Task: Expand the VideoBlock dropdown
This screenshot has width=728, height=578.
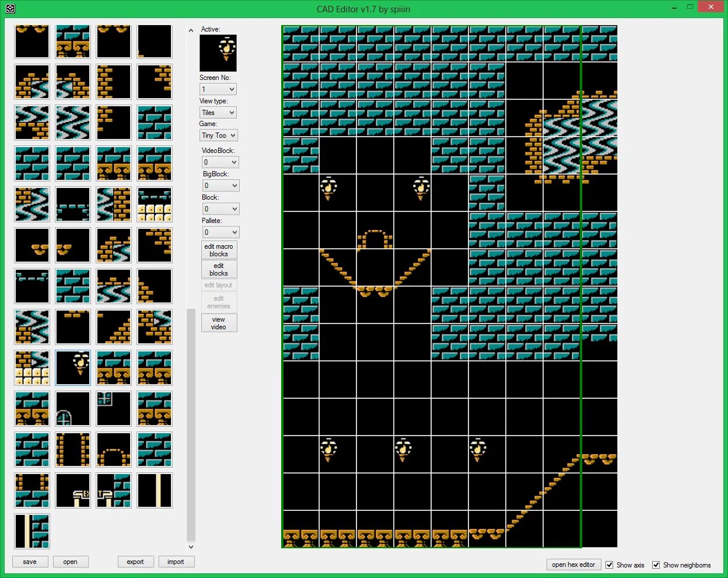Action: pyautogui.click(x=220, y=162)
